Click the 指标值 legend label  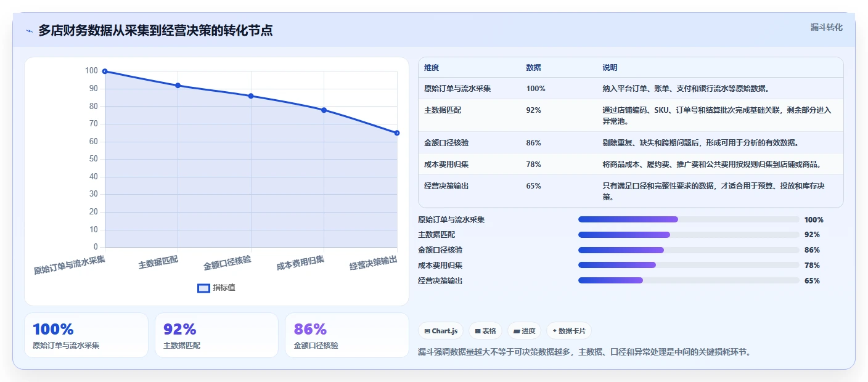point(224,288)
